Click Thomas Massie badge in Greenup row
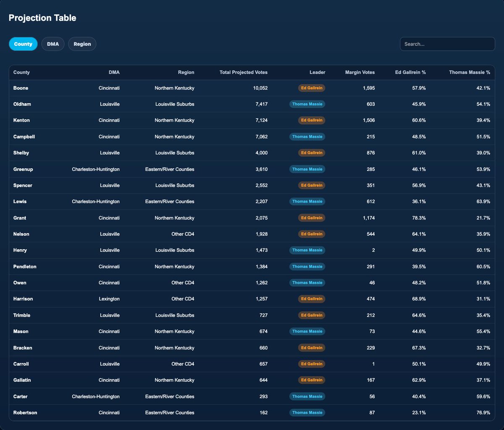The height and width of the screenshot is (430, 504). click(307, 169)
